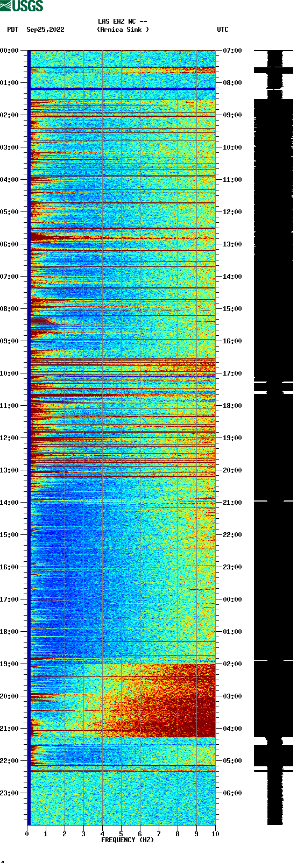The height and width of the screenshot is (868, 297).
Task: Click the (Arnica Sink ) location text
Action: [123, 30]
